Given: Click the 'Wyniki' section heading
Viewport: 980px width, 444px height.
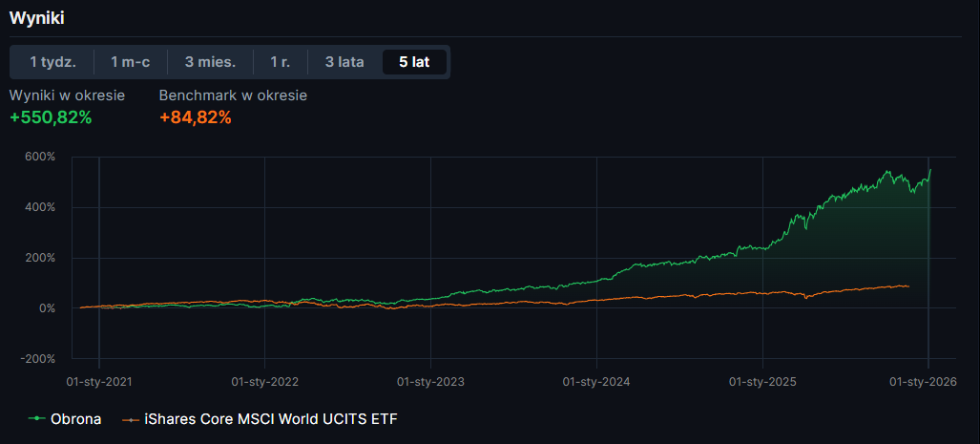Looking at the screenshot, I should point(37,18).
